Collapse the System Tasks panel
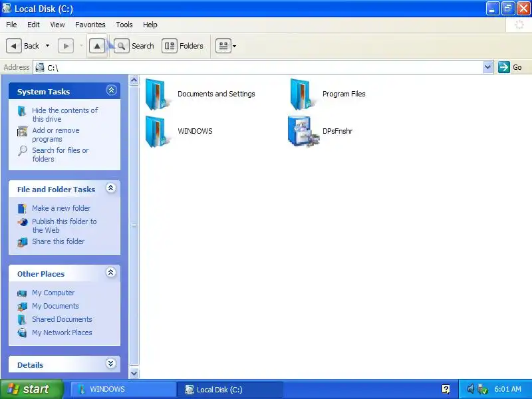The width and height of the screenshot is (532, 399). [x=111, y=90]
